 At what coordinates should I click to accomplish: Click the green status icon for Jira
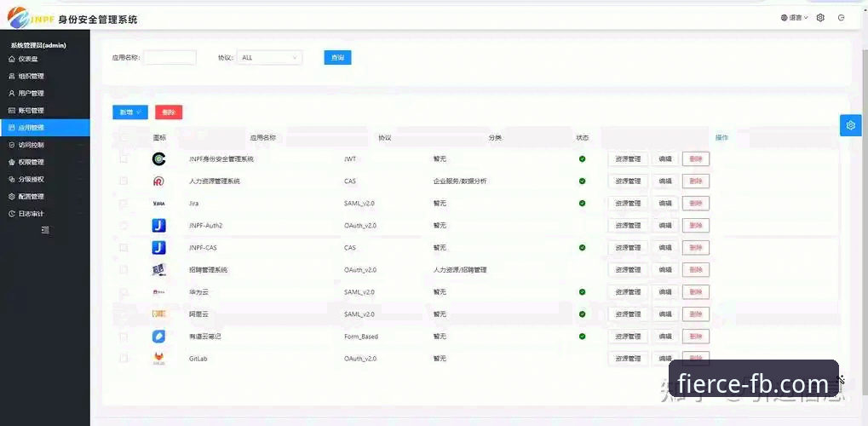[583, 204]
